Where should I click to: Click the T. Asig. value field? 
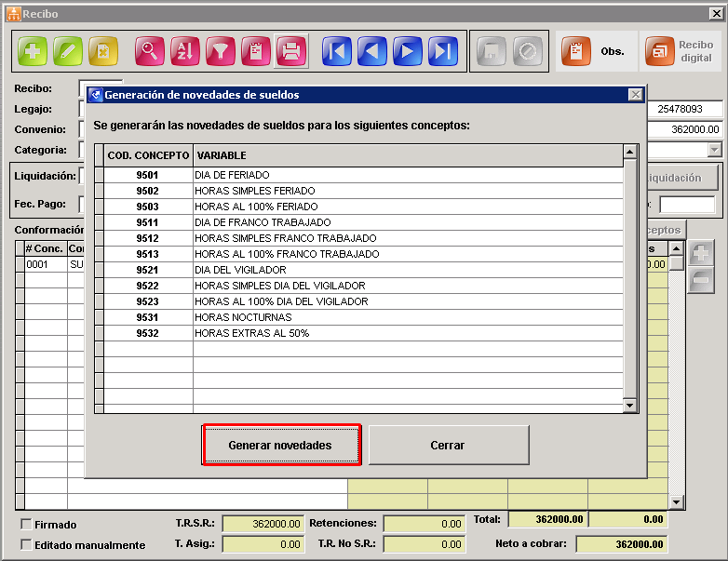tap(263, 544)
